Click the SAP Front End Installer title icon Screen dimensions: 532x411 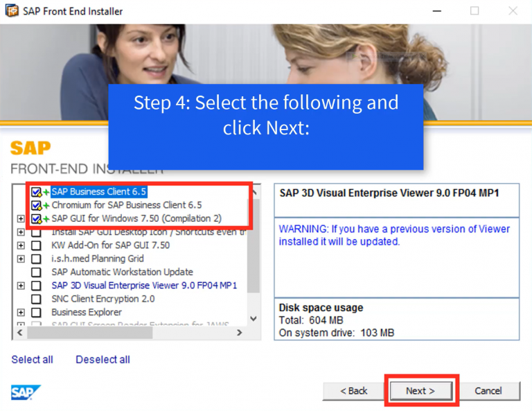pyautogui.click(x=12, y=10)
